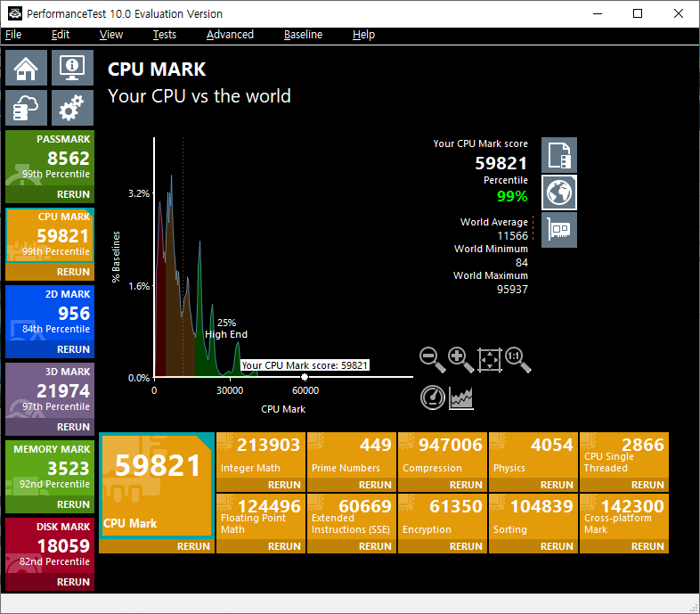Open the Advanced menu
Viewport: 700px width, 614px height.
tap(230, 35)
